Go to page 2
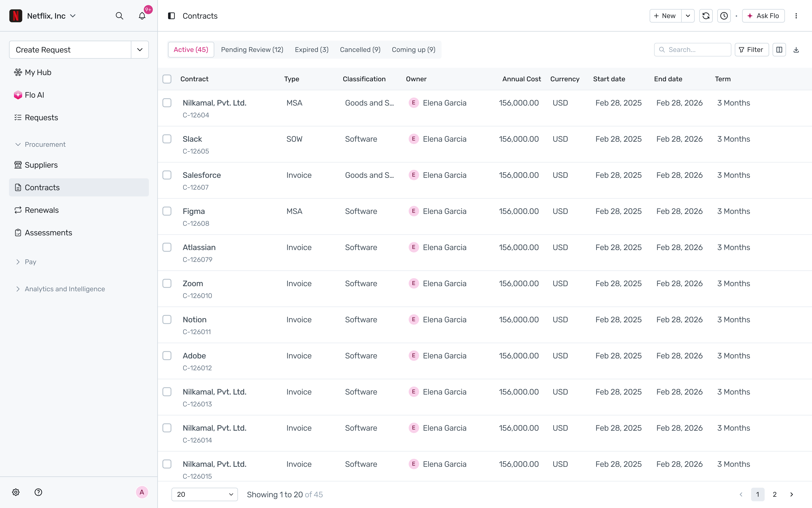Screen dimensions: 812x508 tap(775, 494)
